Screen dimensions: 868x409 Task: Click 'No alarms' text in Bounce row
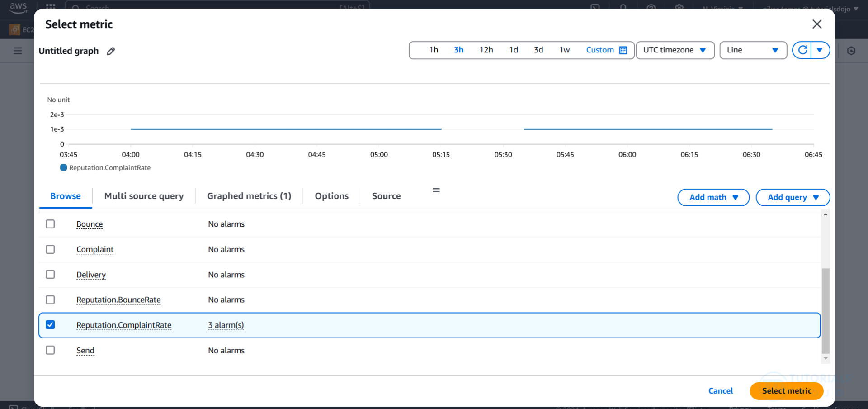[x=226, y=224]
